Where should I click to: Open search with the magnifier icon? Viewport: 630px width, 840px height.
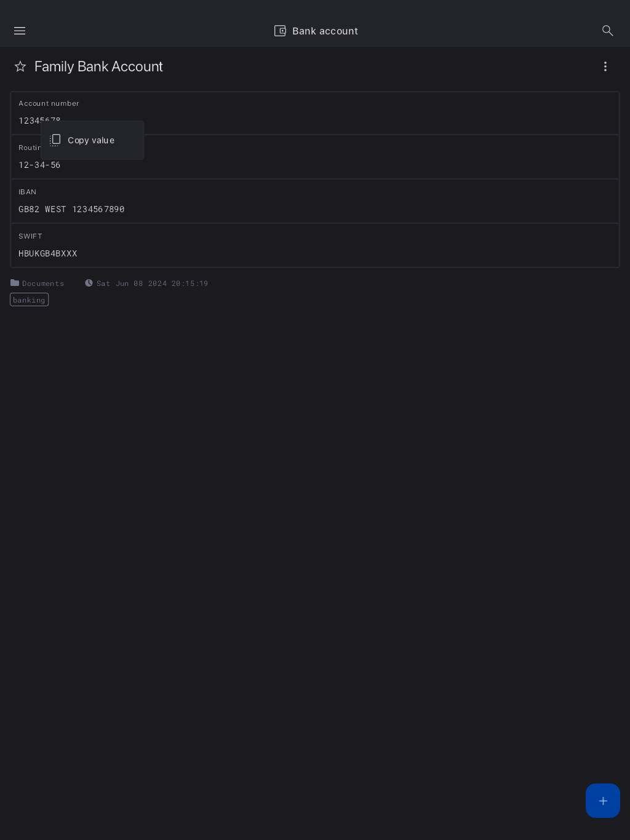(607, 31)
